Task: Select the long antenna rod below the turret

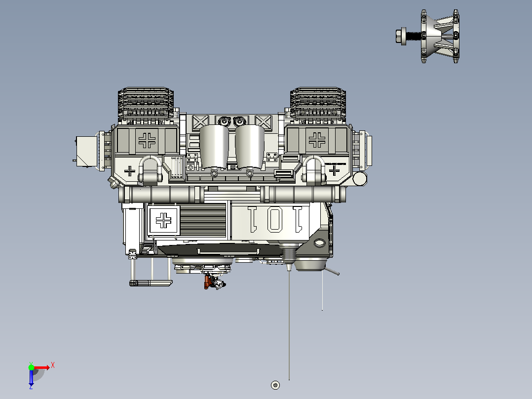Action: point(289,324)
